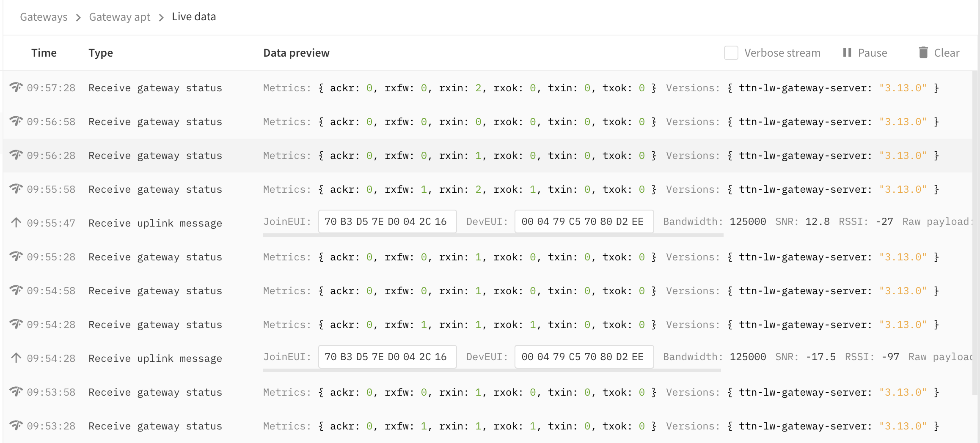
Task: Pause the live data stream
Action: coord(865,53)
